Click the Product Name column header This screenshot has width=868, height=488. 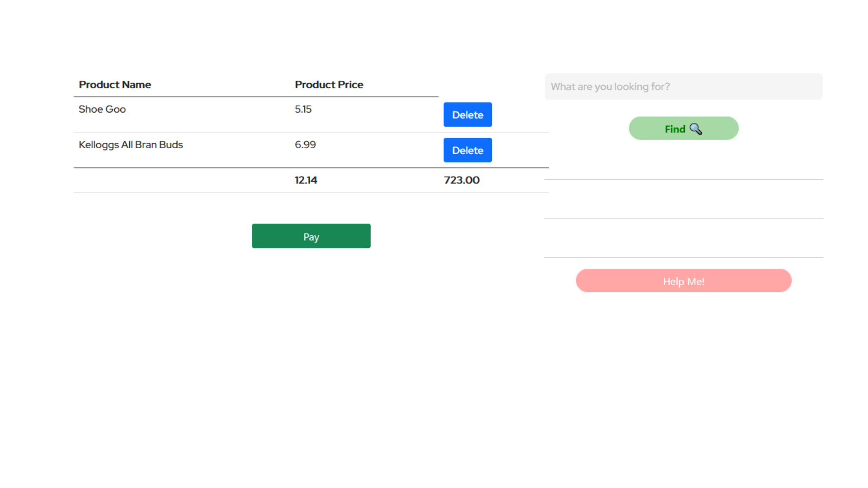[x=115, y=84]
